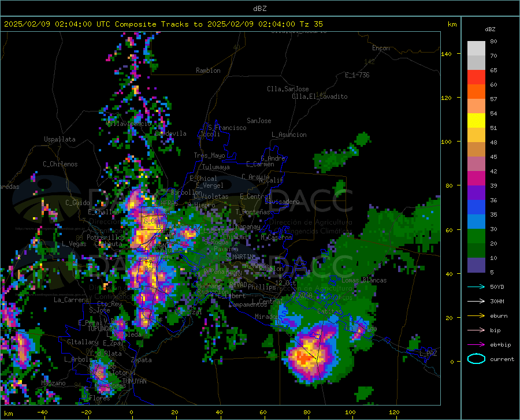The height and width of the screenshot is (420, 520).
Task: Click the 'Zapata' place label
Action: click(142, 360)
